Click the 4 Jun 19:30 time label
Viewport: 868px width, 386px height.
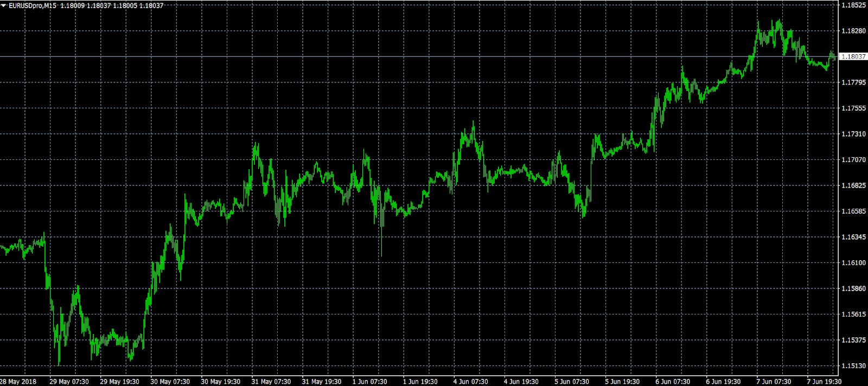pyautogui.click(x=521, y=382)
